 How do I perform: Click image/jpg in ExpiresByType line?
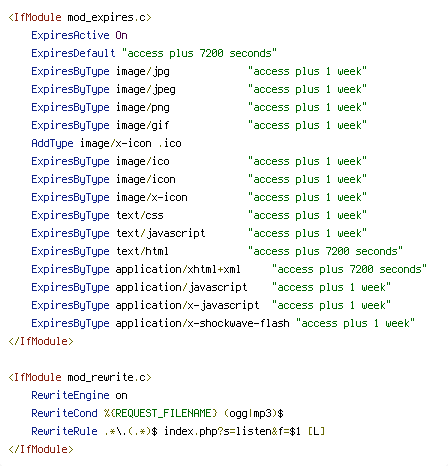click(143, 71)
